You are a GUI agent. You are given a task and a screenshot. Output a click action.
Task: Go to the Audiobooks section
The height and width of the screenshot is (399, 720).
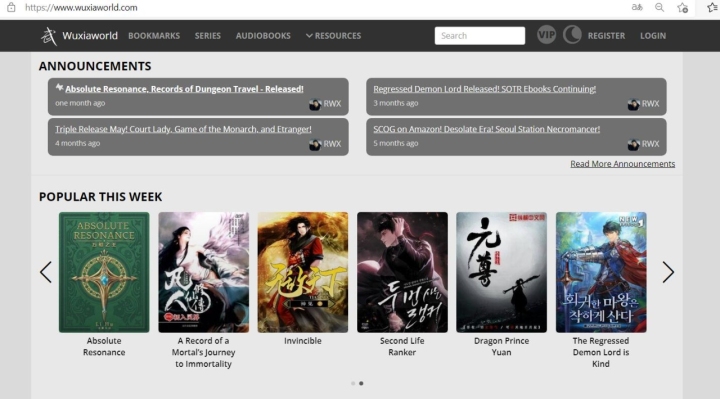(263, 36)
